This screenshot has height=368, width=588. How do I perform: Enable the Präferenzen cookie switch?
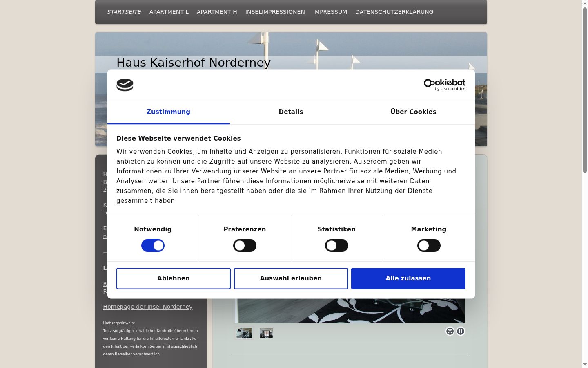245,245
